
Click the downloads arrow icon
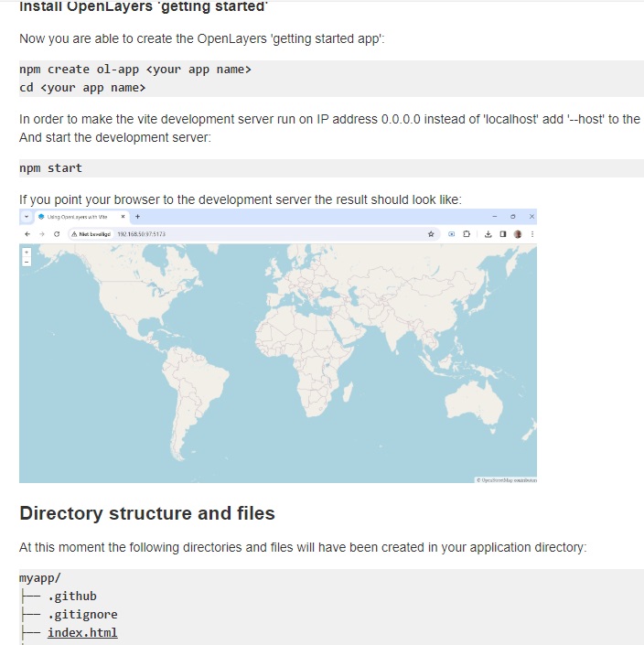[x=488, y=234]
